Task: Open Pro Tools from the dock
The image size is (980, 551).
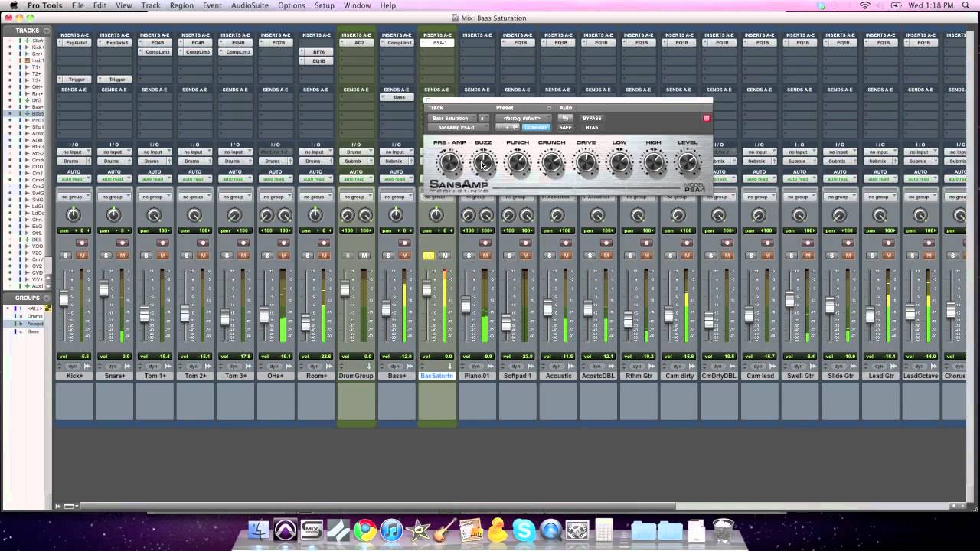Action: point(286,530)
